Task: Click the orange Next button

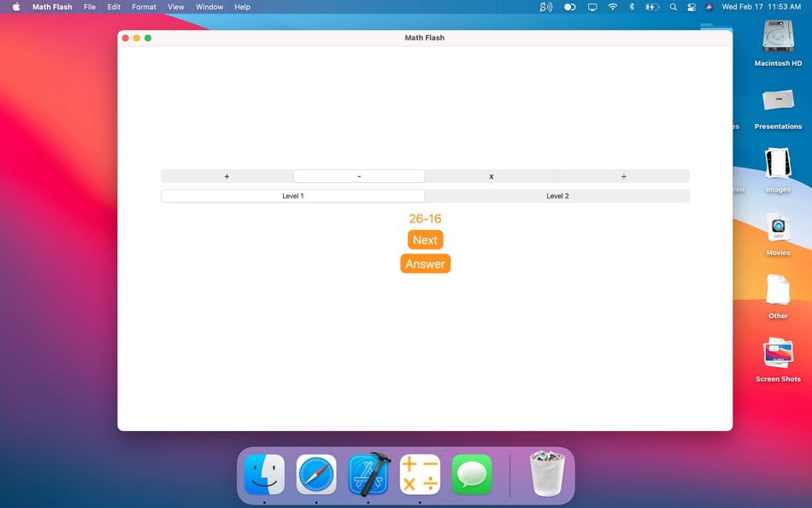Action: click(425, 240)
